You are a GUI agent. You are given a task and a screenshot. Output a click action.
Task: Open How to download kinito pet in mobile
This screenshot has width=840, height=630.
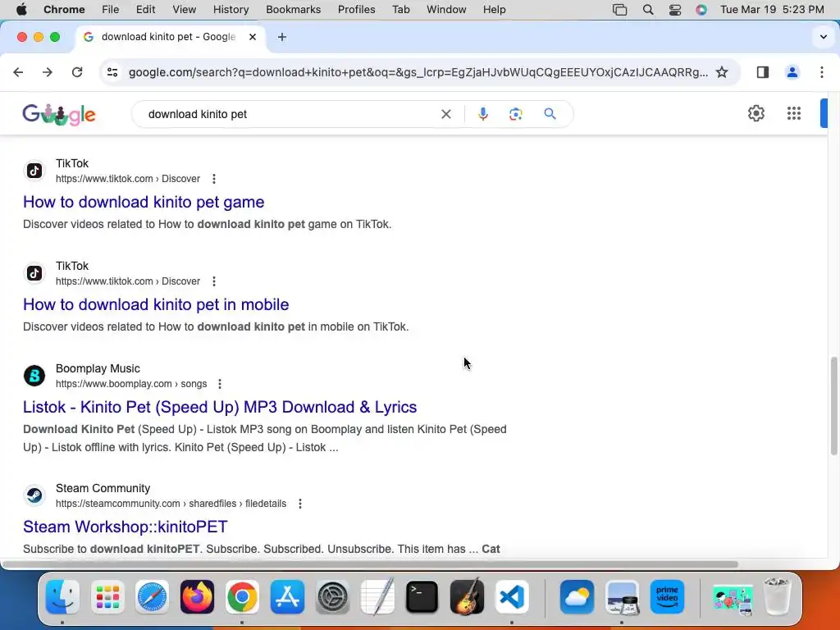(x=156, y=304)
